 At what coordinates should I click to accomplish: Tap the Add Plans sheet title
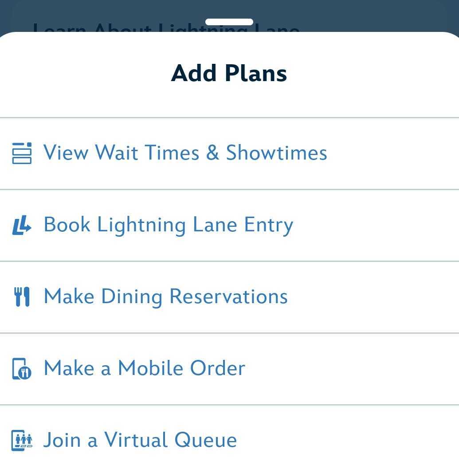[229, 73]
